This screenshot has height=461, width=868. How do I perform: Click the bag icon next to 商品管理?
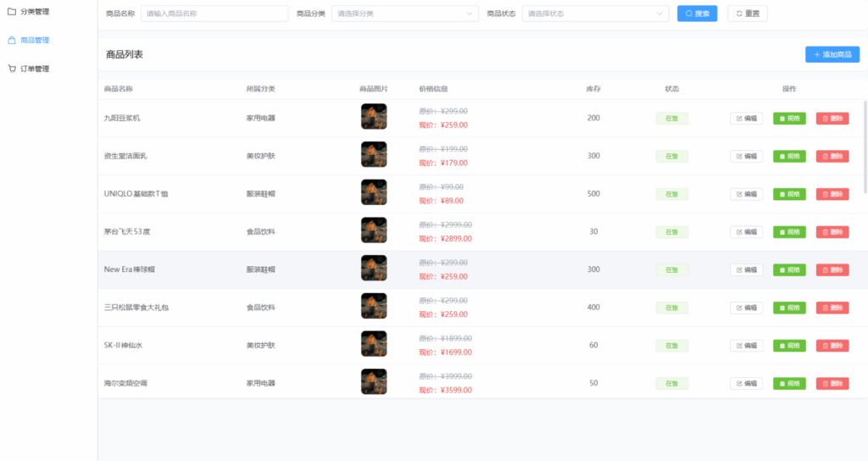coord(12,40)
